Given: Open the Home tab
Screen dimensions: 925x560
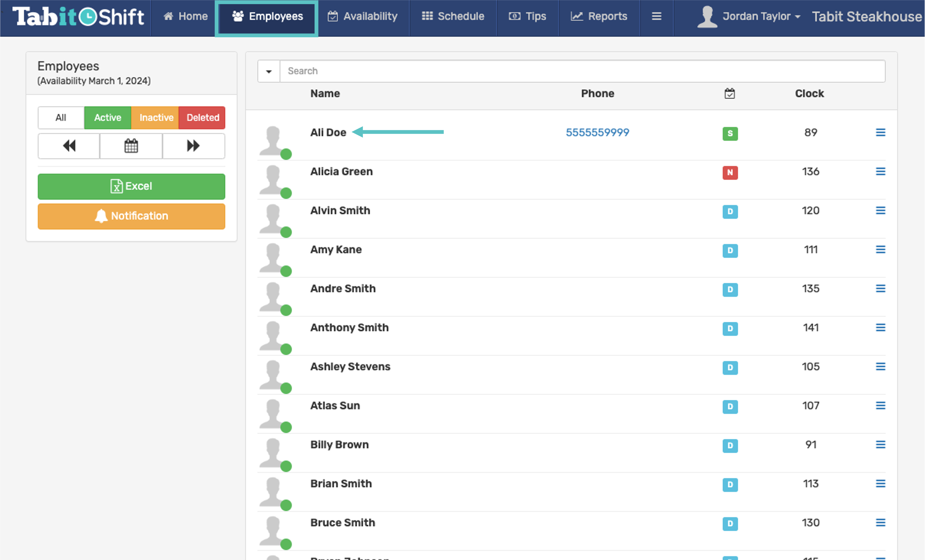Looking at the screenshot, I should coord(185,16).
